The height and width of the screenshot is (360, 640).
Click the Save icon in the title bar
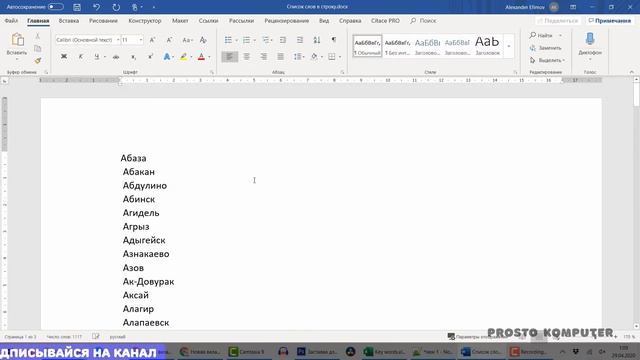(x=77, y=7)
